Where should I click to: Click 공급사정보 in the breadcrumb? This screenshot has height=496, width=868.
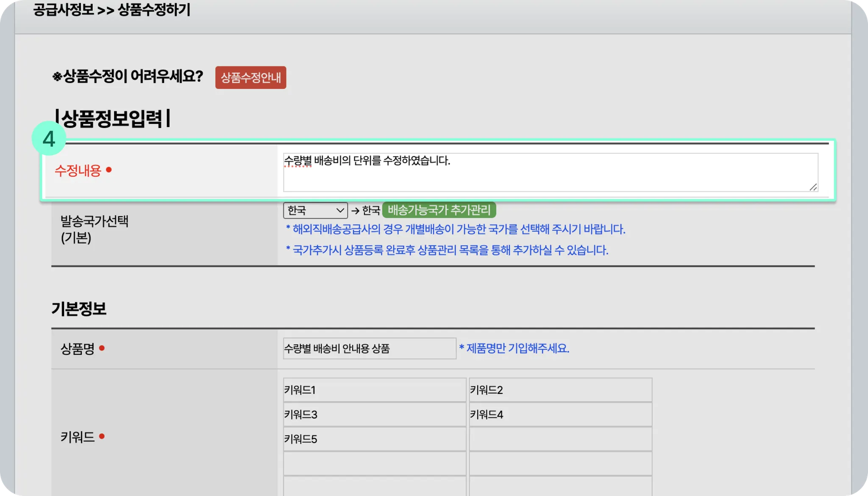[x=64, y=10]
